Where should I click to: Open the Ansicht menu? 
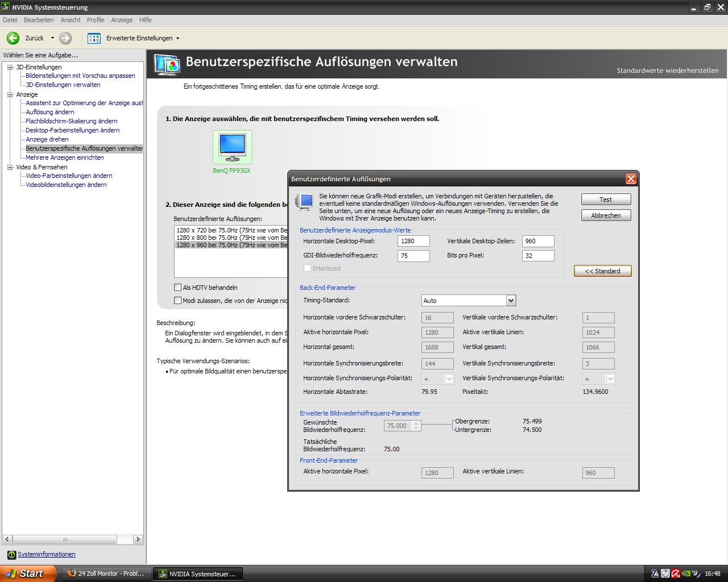coord(71,20)
